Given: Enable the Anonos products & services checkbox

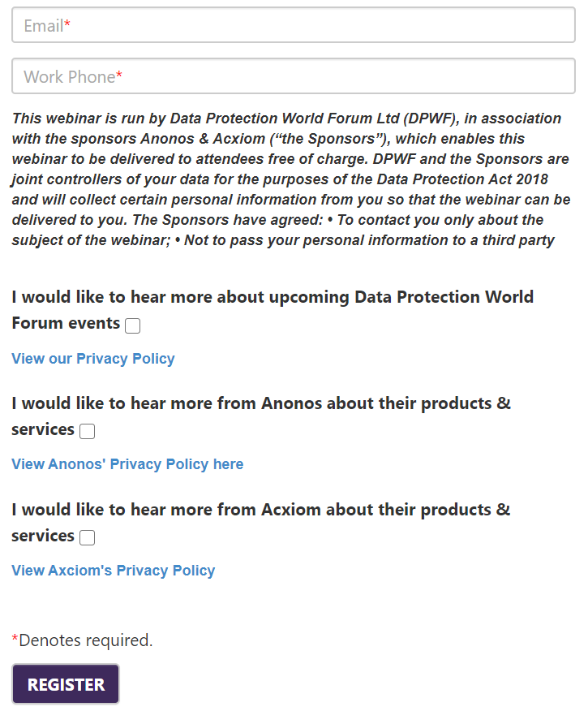Looking at the screenshot, I should point(87,431).
